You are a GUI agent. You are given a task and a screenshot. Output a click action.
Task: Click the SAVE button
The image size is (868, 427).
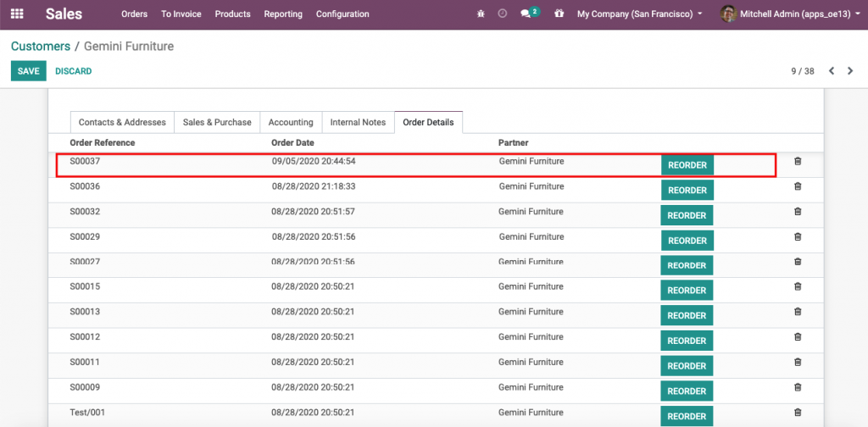tap(28, 71)
